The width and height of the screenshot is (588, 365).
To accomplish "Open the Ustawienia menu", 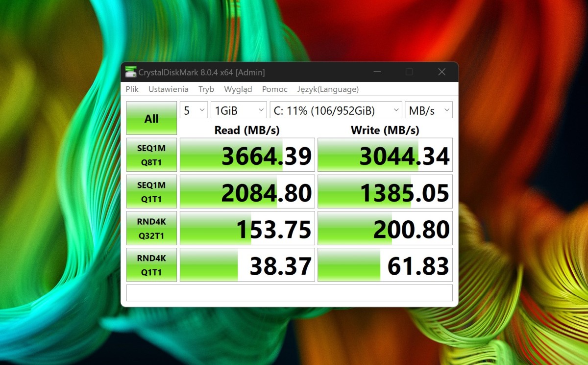I will pyautogui.click(x=169, y=89).
